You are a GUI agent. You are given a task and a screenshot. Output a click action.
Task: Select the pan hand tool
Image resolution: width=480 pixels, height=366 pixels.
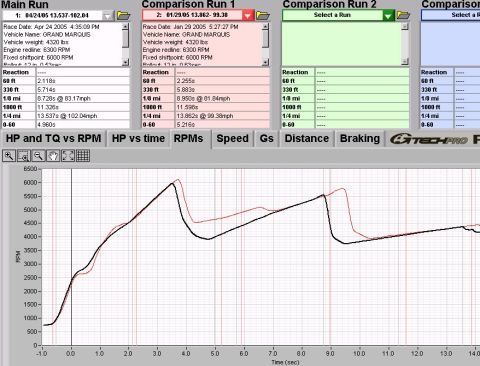(x=53, y=156)
